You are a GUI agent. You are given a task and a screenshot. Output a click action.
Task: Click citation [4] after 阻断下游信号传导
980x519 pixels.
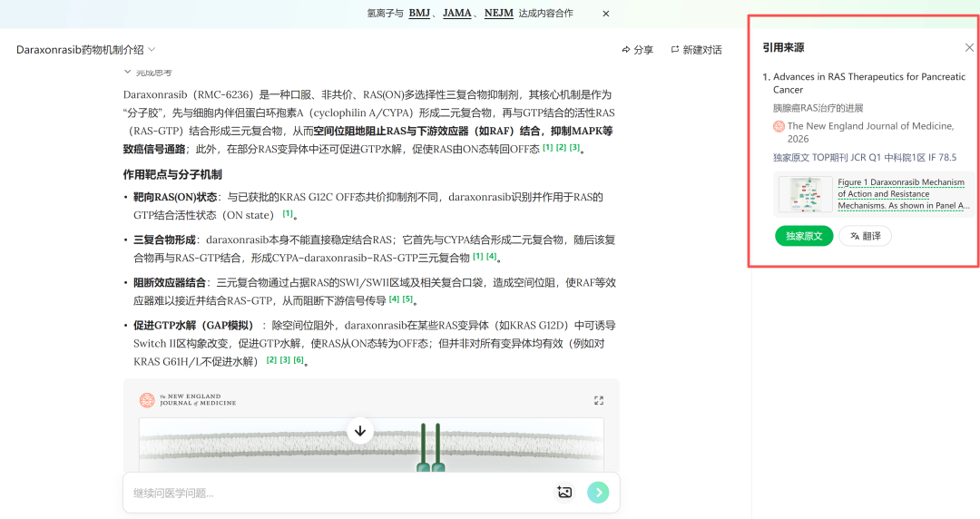tap(395, 299)
